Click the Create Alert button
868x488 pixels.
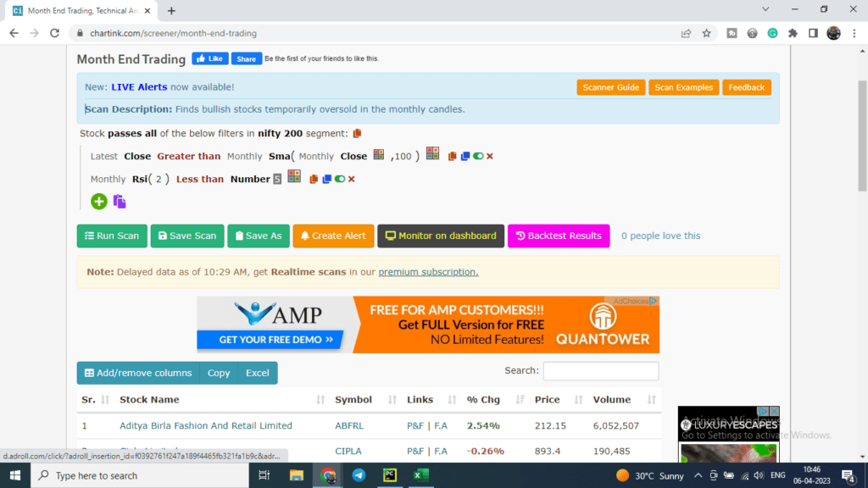tap(333, 236)
